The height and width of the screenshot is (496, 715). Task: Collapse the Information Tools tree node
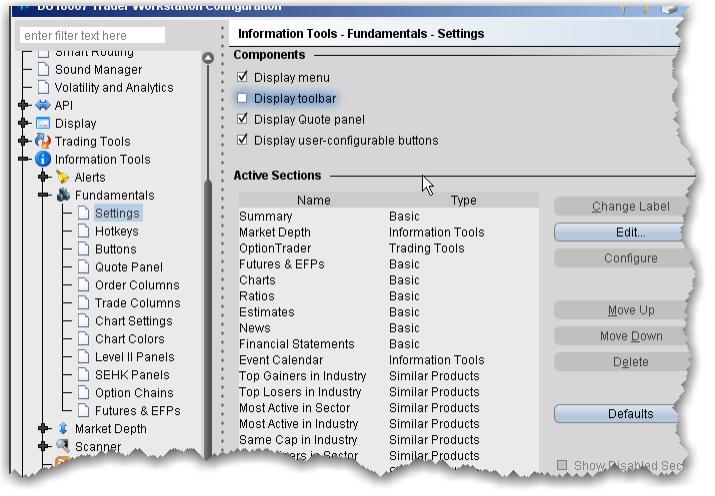pos(24,160)
